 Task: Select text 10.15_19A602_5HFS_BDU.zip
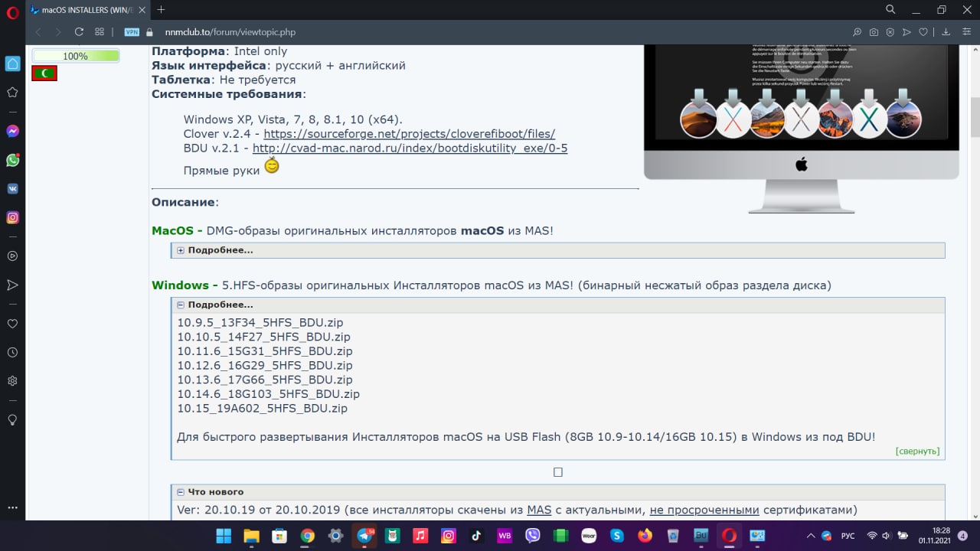[x=263, y=409]
